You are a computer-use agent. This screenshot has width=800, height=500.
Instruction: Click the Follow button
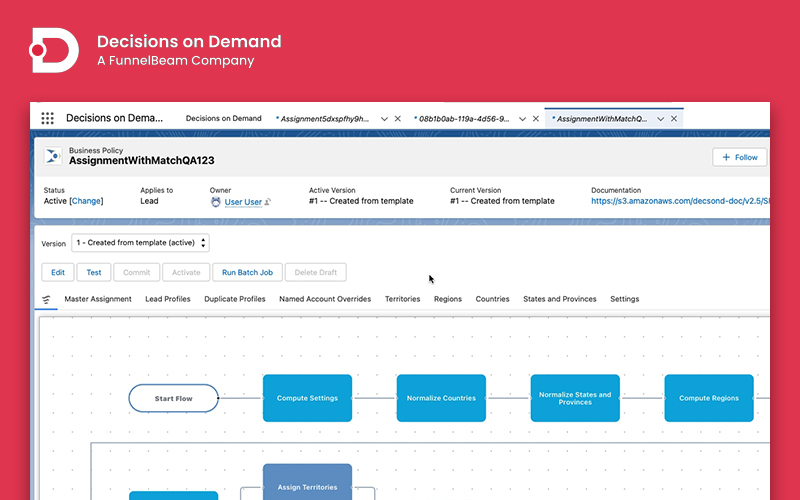[739, 157]
